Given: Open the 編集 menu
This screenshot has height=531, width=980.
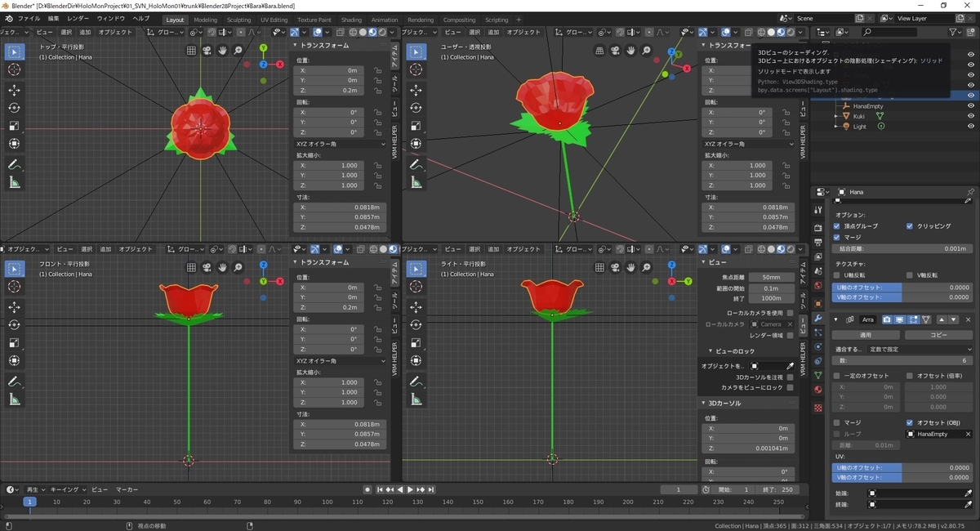Looking at the screenshot, I should pyautogui.click(x=53, y=18).
